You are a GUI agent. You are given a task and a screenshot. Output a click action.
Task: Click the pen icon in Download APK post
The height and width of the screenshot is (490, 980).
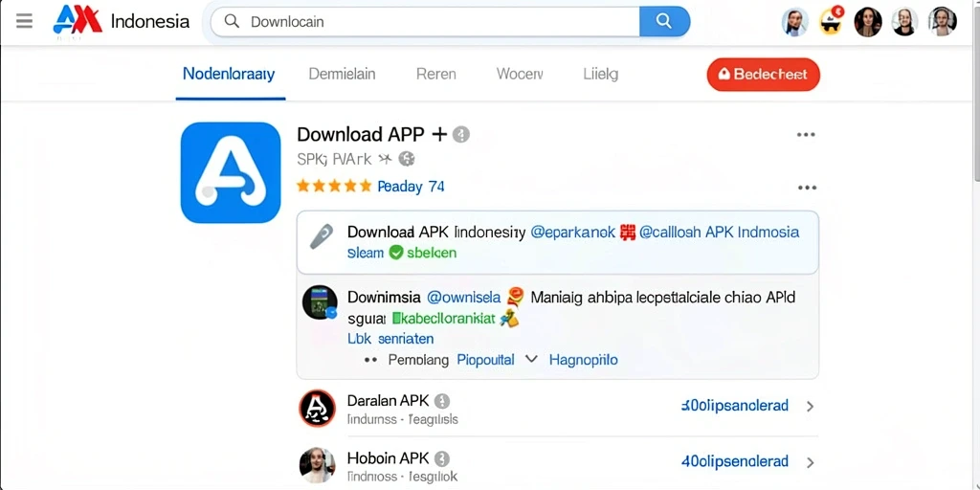(x=322, y=237)
